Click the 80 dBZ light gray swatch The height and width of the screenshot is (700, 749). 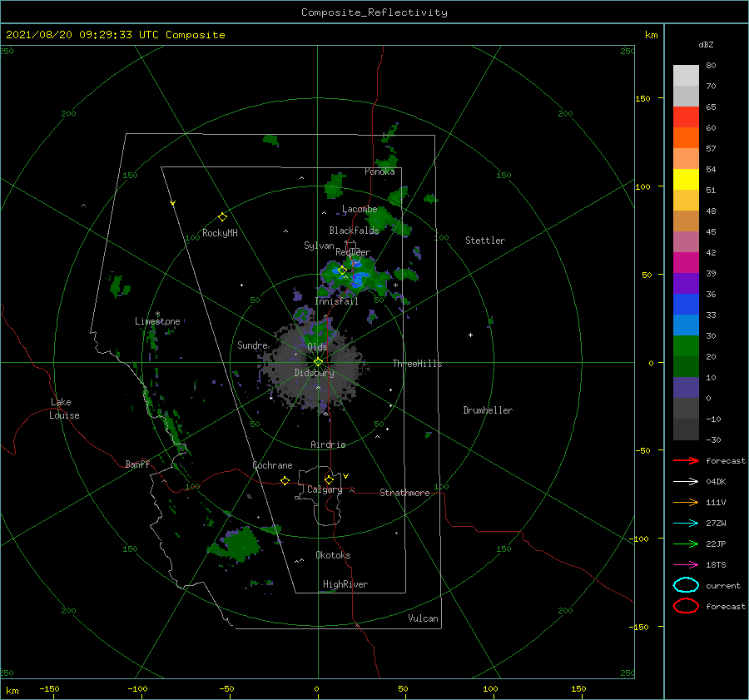686,76
